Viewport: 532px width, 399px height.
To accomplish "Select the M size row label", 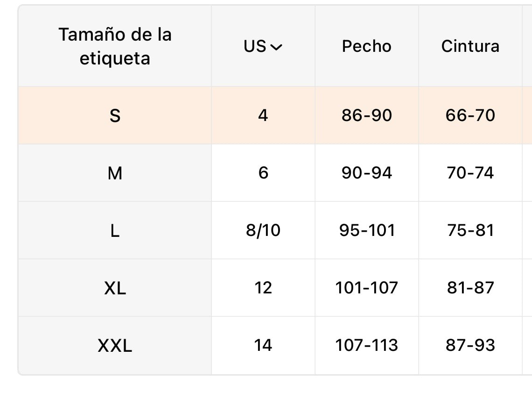I will 115,173.
